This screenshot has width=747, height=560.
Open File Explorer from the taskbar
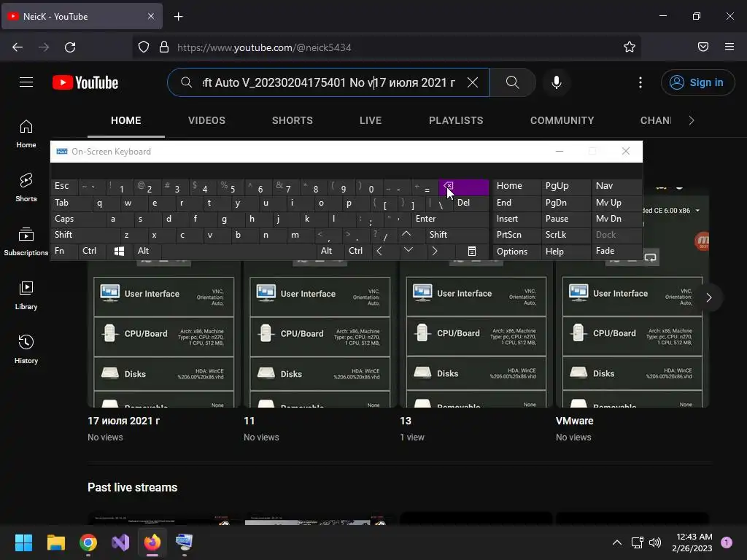[x=56, y=542]
